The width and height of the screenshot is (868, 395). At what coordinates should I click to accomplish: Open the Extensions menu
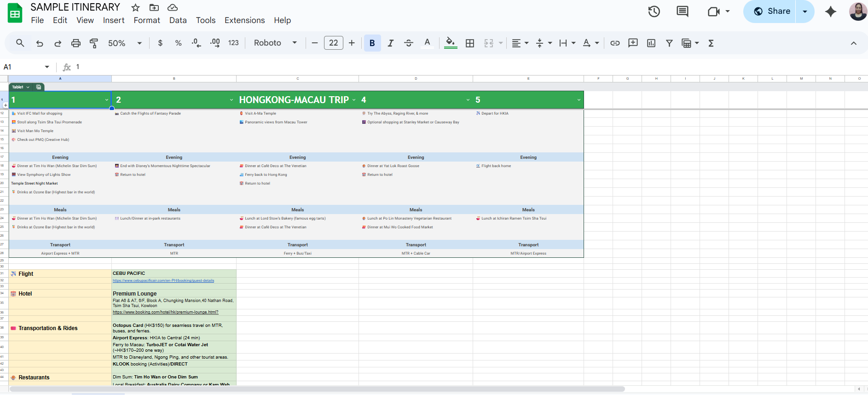(244, 20)
